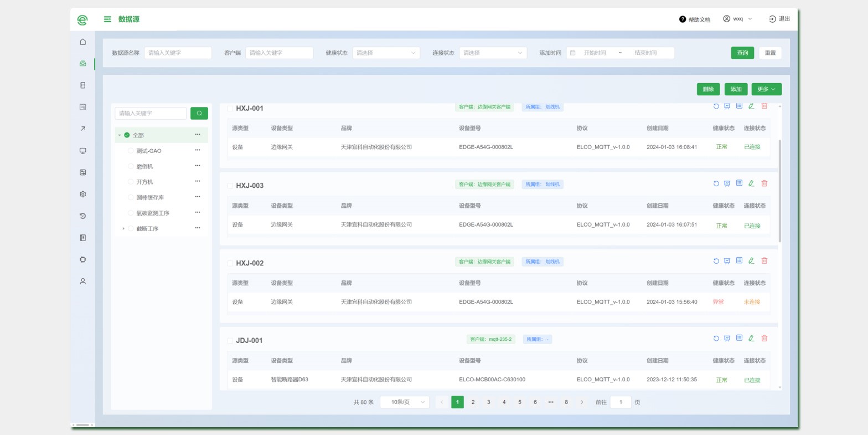Open the gear settings sidebar icon
Screen dimensions: 868x435
(82, 194)
